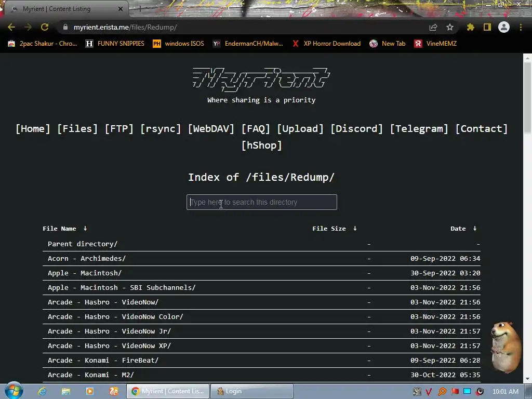Open Arcade - Hasbro - VideoNow Color/ folder

tap(115, 317)
